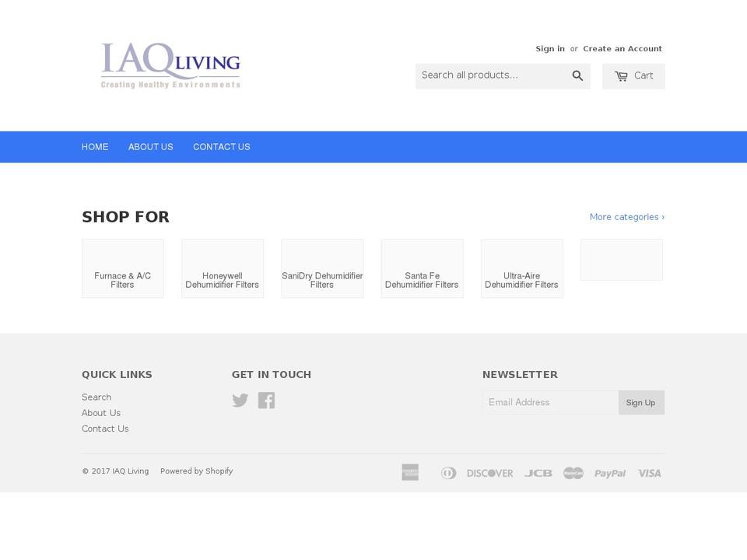This screenshot has height=560, width=747.
Task: Click the Twitter icon
Action: tap(240, 400)
